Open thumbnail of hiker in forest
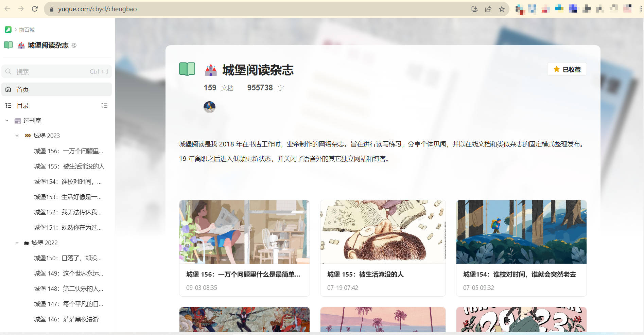644x335 pixels. tap(521, 232)
